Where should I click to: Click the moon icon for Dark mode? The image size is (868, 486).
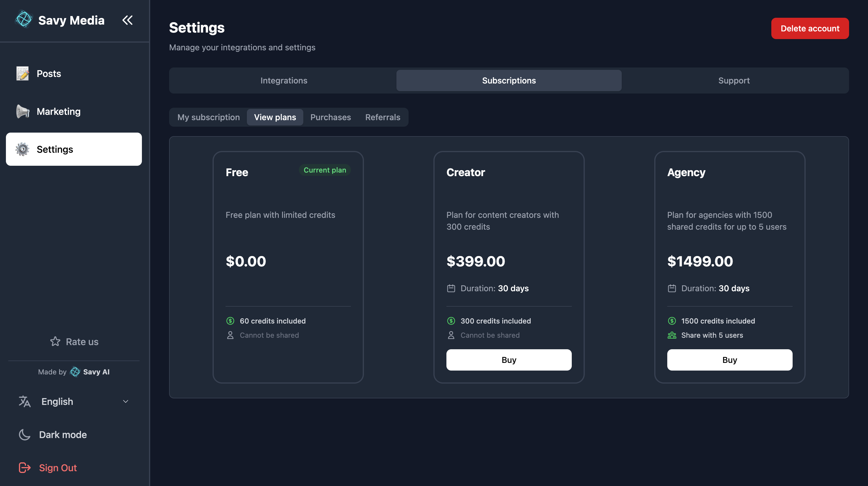point(24,435)
